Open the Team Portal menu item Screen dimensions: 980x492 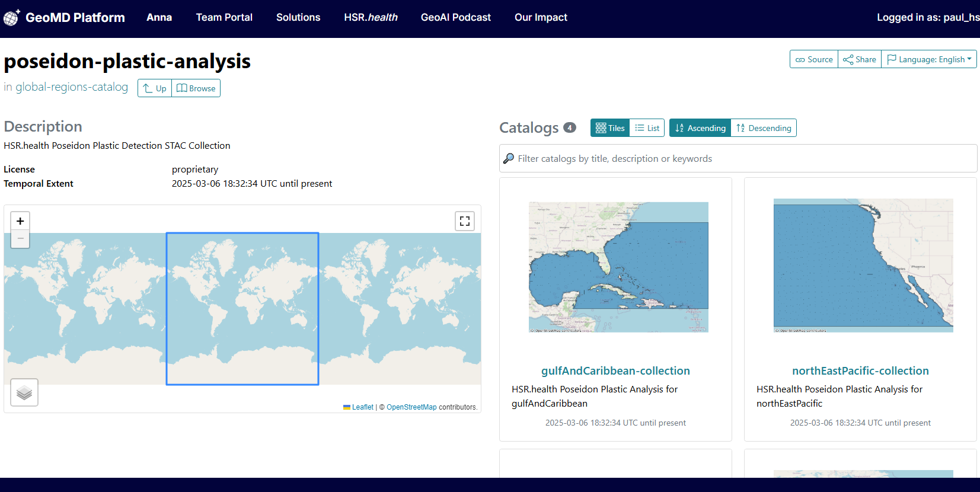(x=224, y=18)
